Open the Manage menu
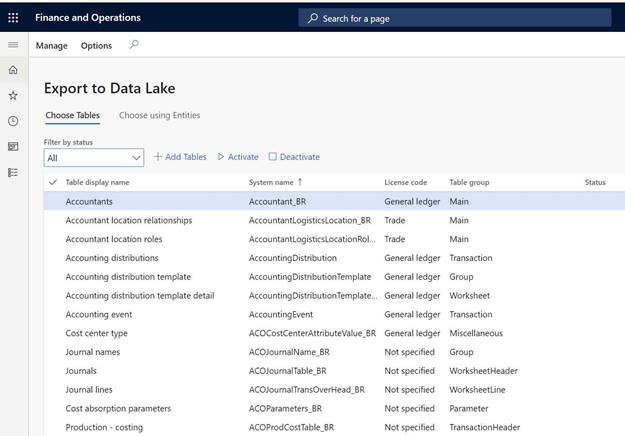 [52, 46]
